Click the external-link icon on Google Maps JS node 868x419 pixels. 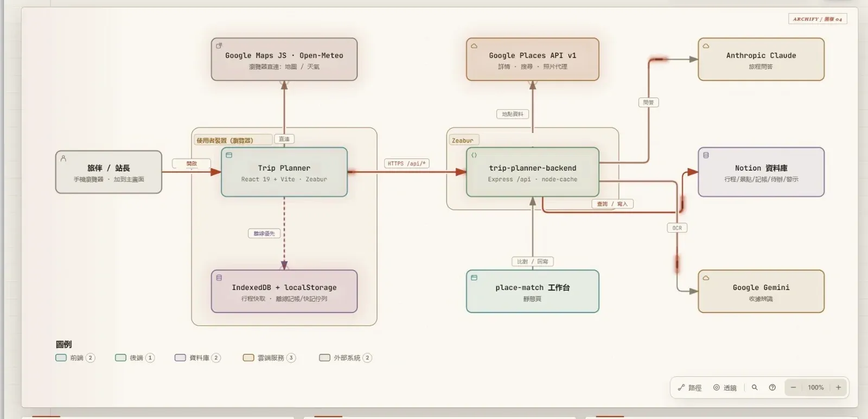click(x=219, y=46)
